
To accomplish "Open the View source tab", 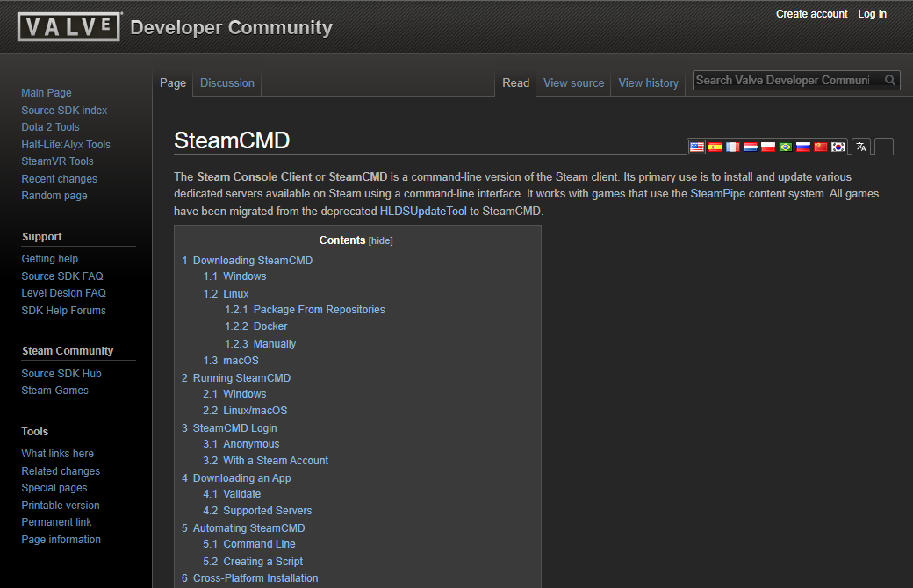I will 573,83.
